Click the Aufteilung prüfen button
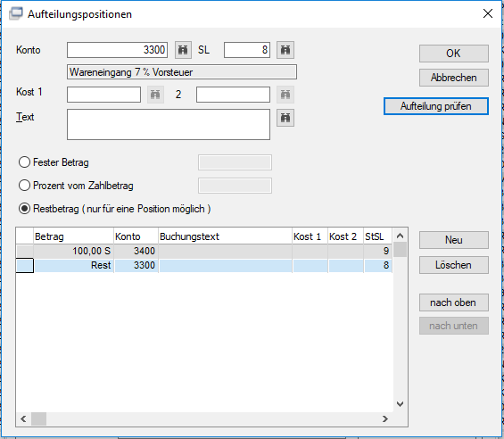 (436, 106)
